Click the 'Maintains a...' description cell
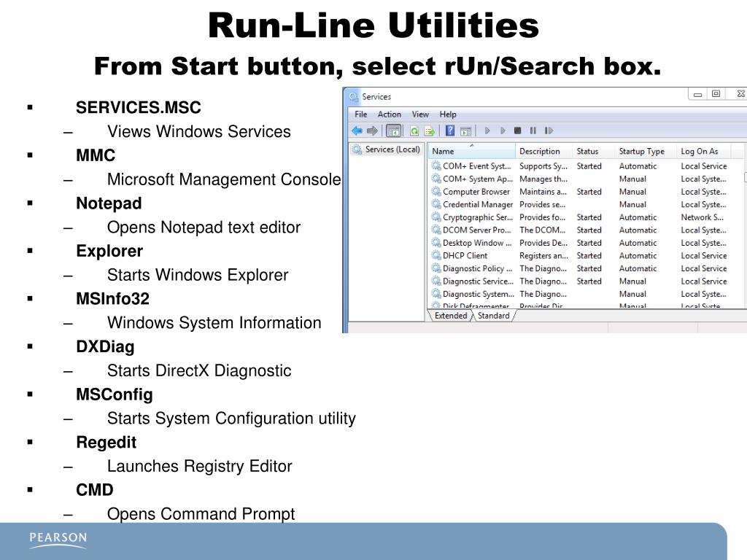This screenshot has width=747, height=560. pos(543,192)
